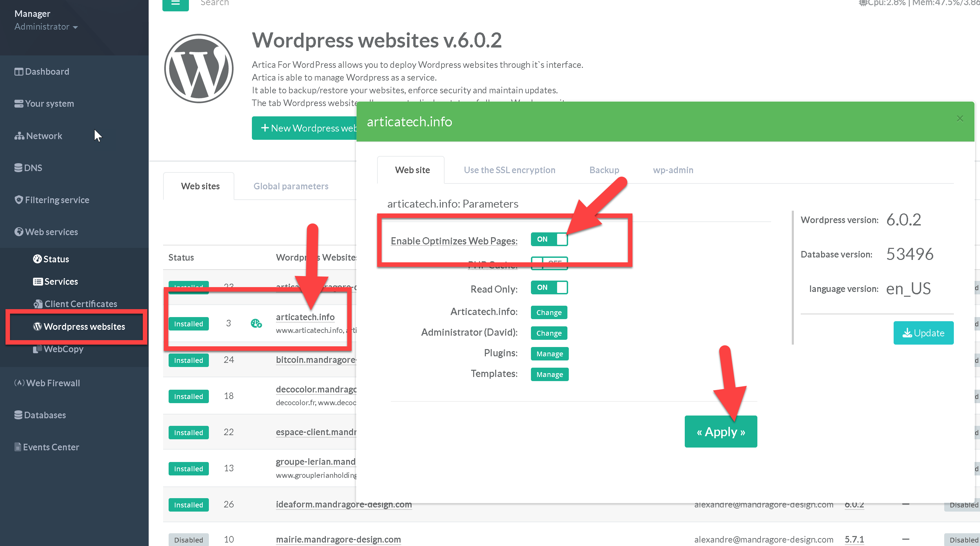Screen dimensions: 980x546
Task: Click the Filtering service shield icon
Action: point(19,200)
